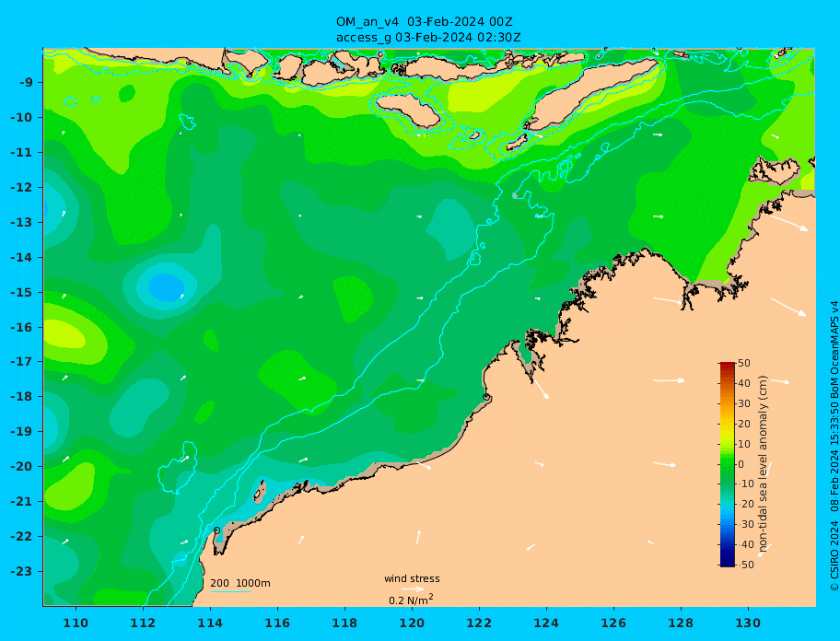Click the latitude label "-19"

[22, 432]
